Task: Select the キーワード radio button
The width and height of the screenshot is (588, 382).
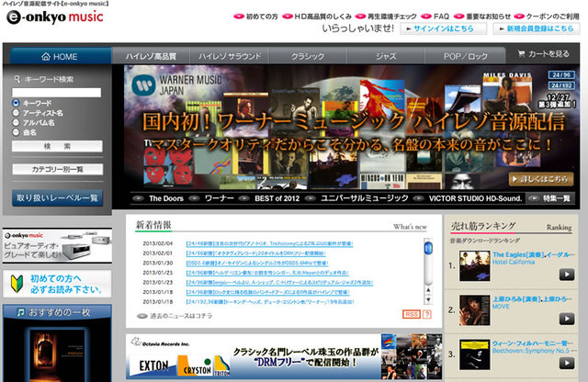Action: pos(16,103)
